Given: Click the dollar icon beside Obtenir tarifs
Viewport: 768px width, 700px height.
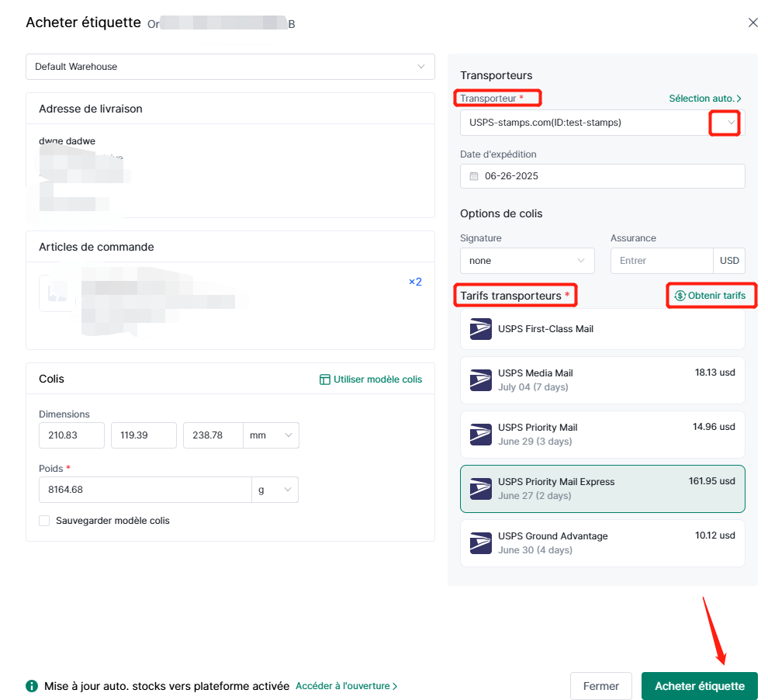Looking at the screenshot, I should tap(680, 296).
